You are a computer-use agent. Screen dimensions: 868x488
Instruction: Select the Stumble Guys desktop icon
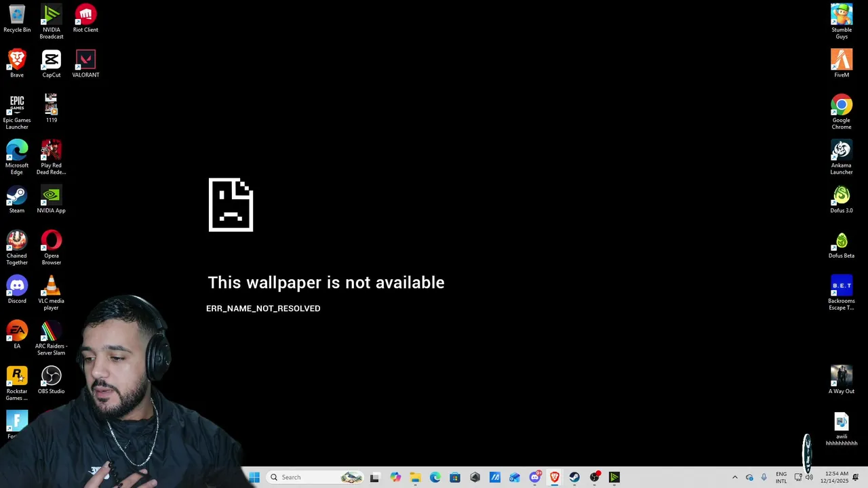pos(842,22)
